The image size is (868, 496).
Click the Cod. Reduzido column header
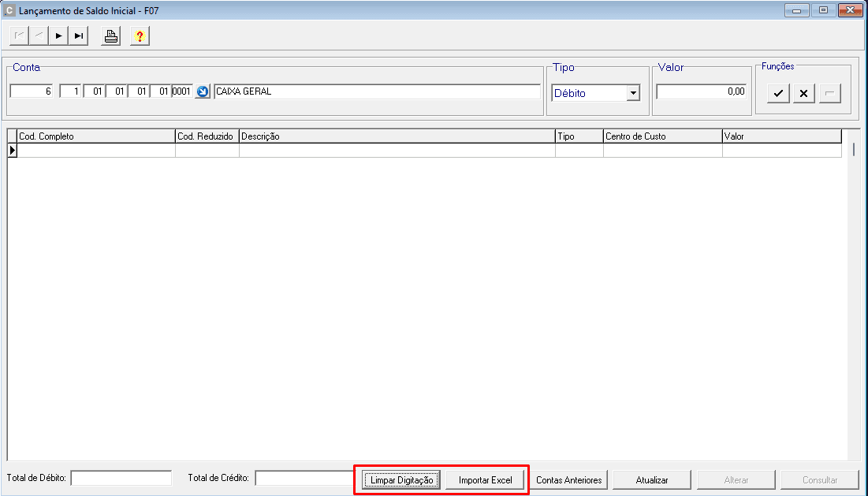[207, 136]
